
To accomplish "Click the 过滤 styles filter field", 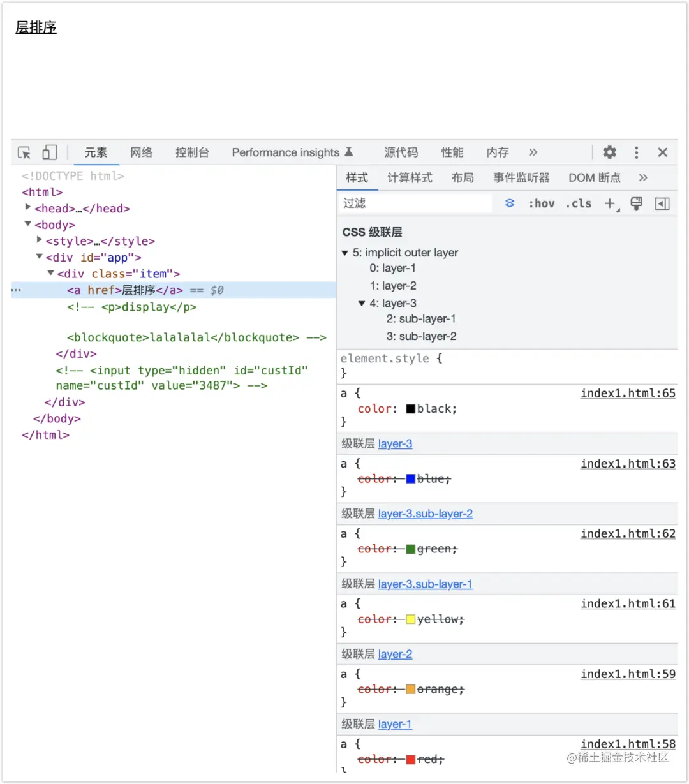I will click(x=416, y=203).
